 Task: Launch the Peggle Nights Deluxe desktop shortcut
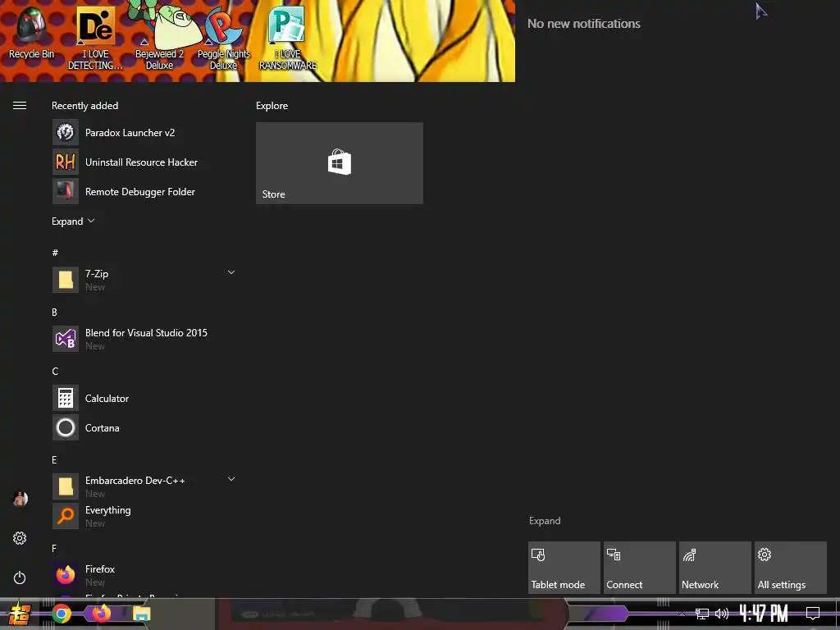click(223, 39)
